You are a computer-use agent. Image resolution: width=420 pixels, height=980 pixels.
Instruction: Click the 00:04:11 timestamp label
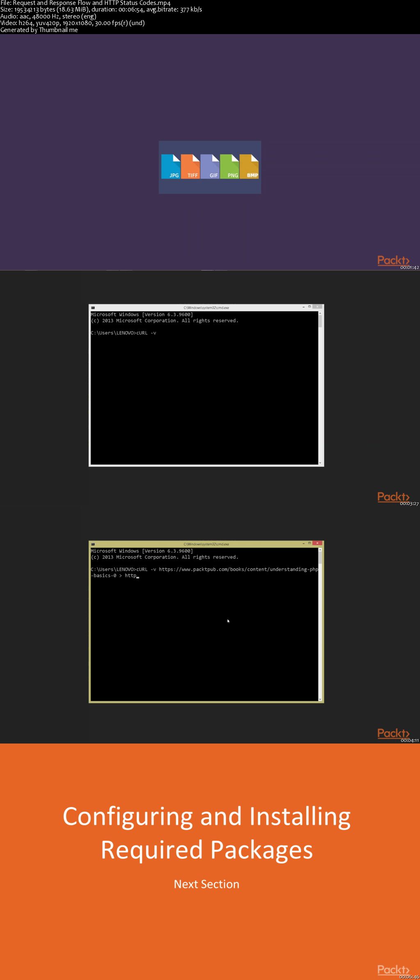click(x=410, y=741)
